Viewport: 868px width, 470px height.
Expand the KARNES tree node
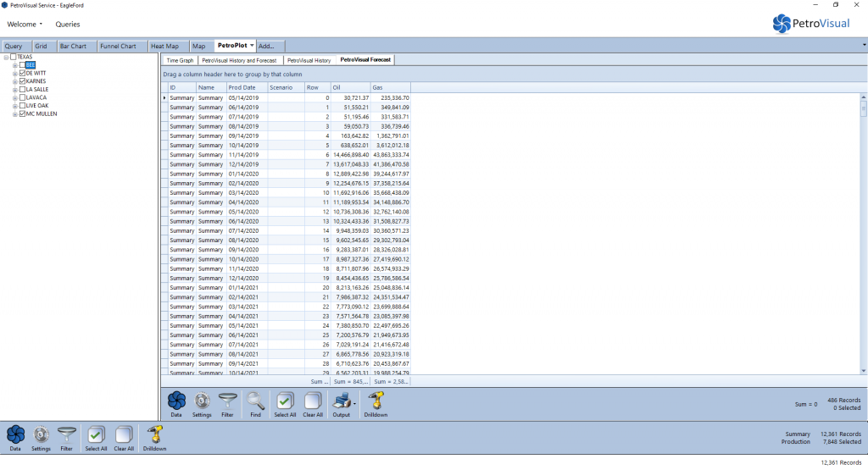pyautogui.click(x=14, y=81)
